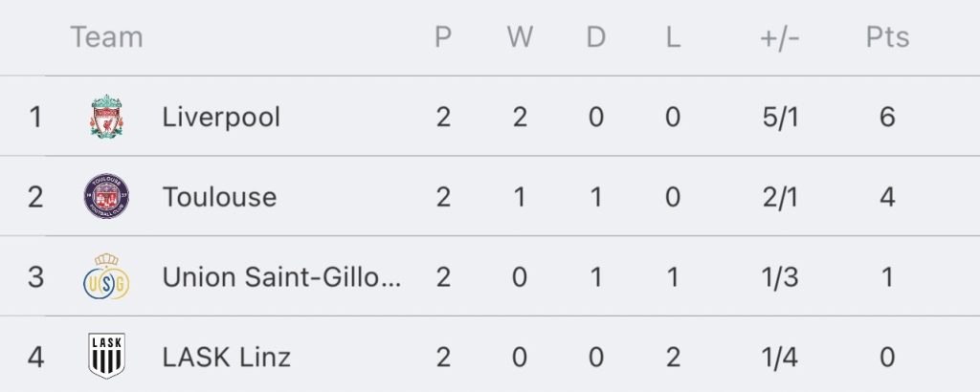Viewport: 980px width, 392px height.
Task: Click the Union Saint-Gilloise USG logo
Action: coord(106,276)
